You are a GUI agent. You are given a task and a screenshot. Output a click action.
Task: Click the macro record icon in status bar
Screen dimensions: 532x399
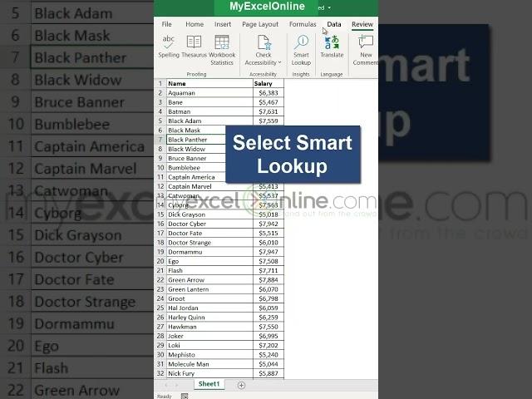point(185,396)
